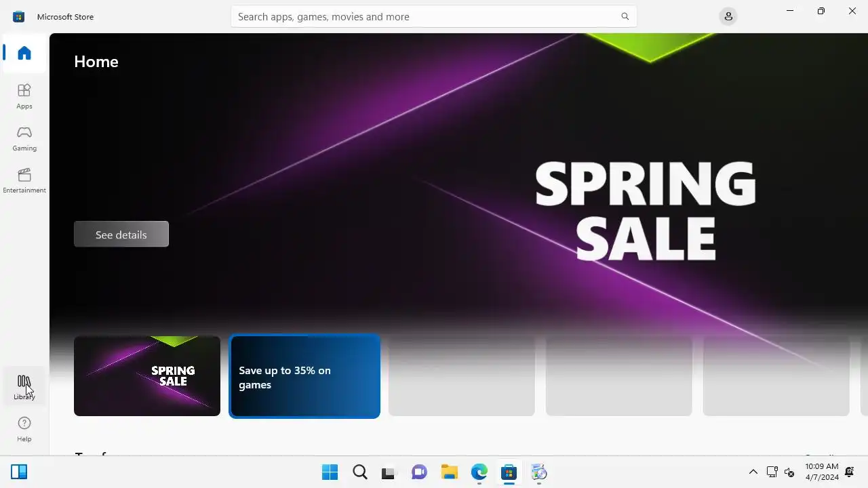Click the Microsoft Store taskbar icon
Screen dimensions: 868x488
tap(509, 472)
